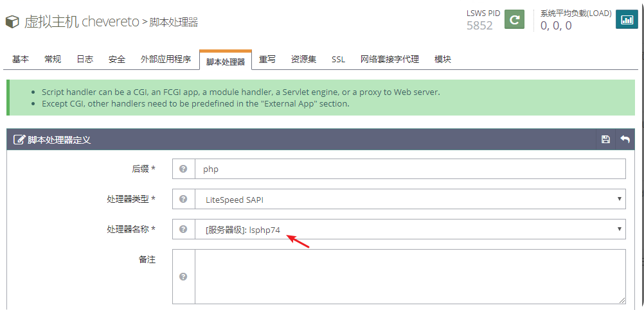Click the 脚本处理器定义 panel title

59,140
